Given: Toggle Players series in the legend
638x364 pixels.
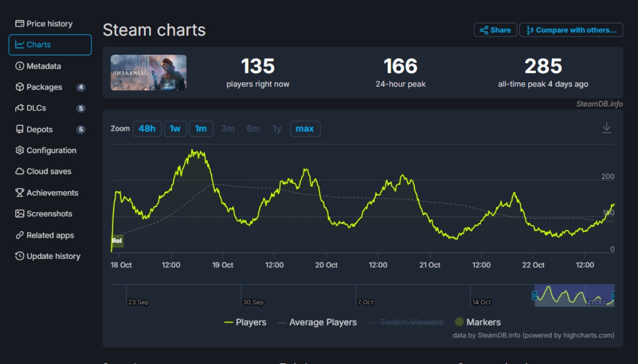Looking at the screenshot, I should (245, 322).
